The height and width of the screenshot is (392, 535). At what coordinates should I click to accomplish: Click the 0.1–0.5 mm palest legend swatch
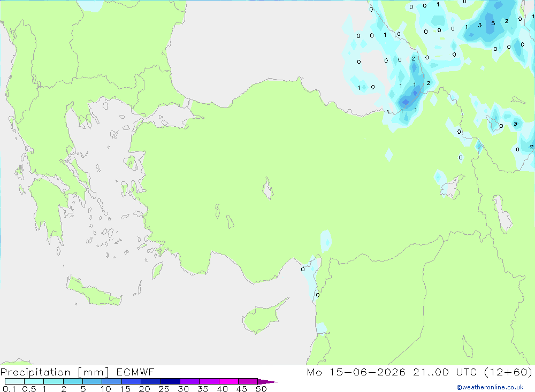point(14,381)
